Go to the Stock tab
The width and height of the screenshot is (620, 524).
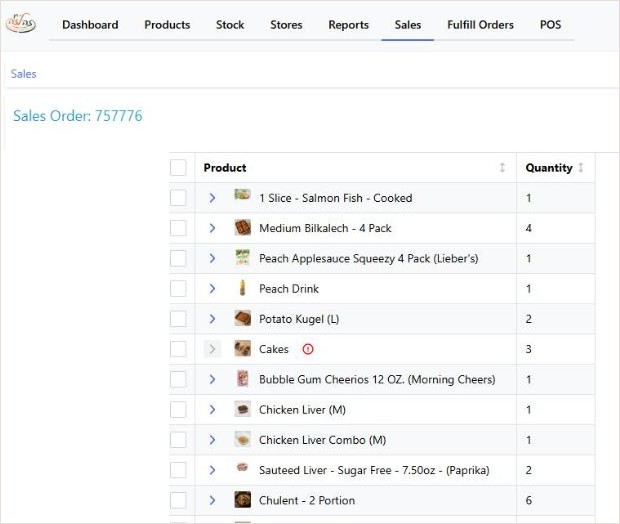click(x=230, y=25)
